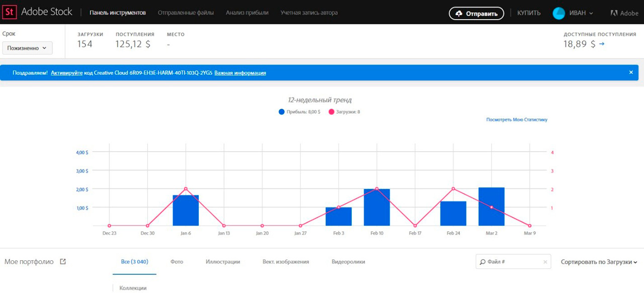
Task: Open portfolio via external link icon
Action: point(63,261)
